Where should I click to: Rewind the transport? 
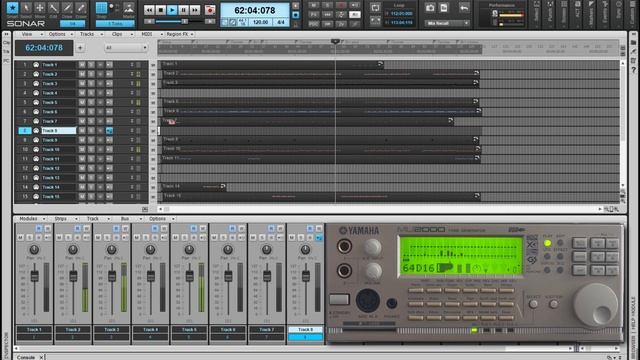[x=149, y=10]
